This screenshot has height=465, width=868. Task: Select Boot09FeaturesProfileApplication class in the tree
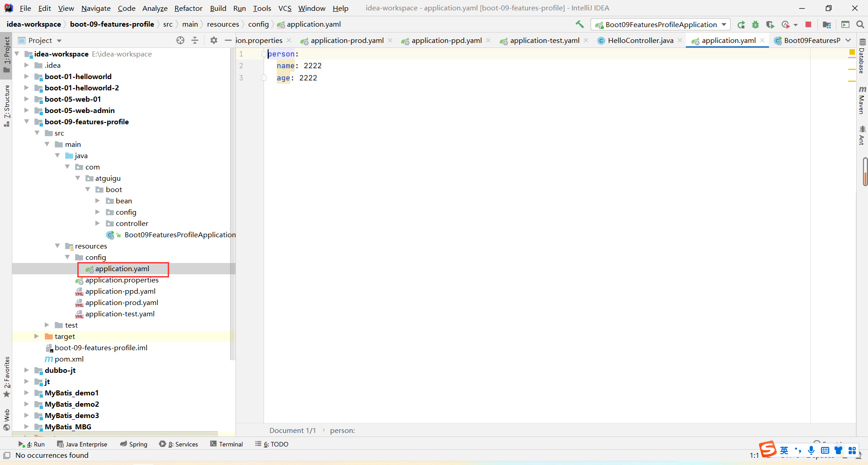coord(180,235)
